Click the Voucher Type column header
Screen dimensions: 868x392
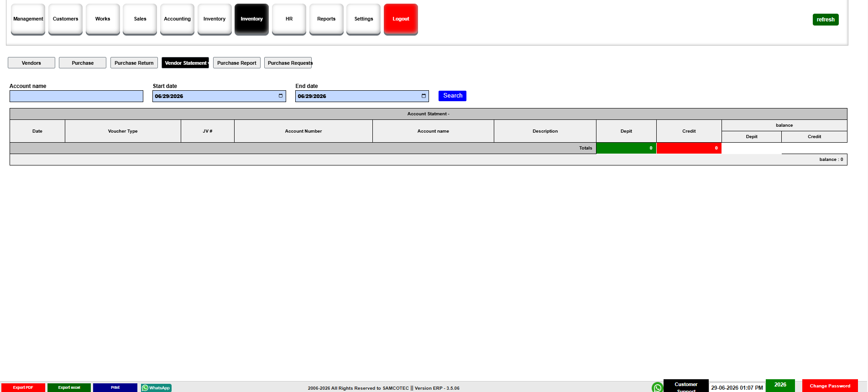point(123,131)
